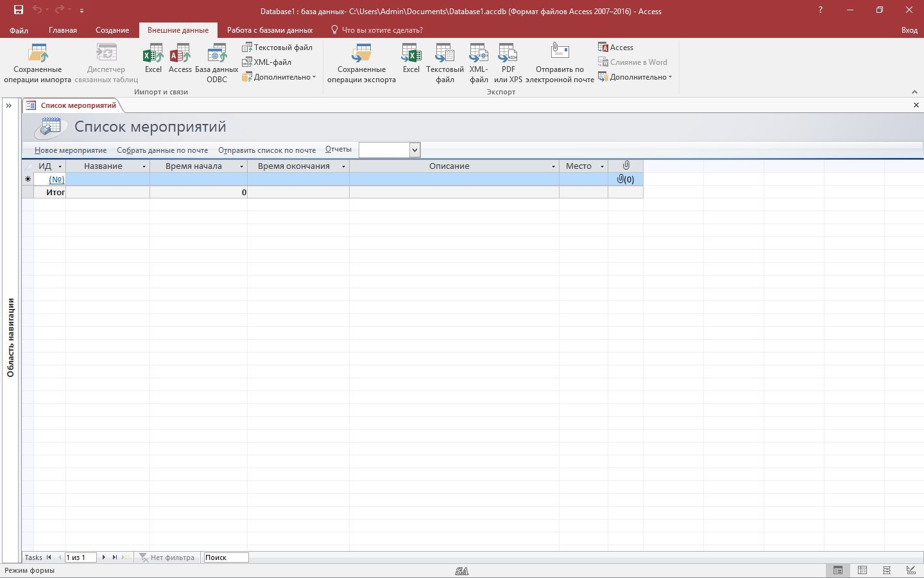Click Собрать данные по почте
Viewport: 924px width, 578px height.
[162, 150]
